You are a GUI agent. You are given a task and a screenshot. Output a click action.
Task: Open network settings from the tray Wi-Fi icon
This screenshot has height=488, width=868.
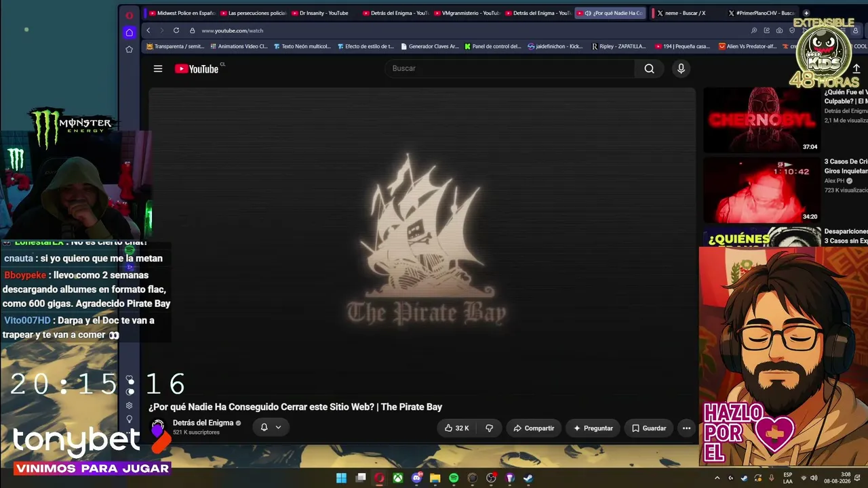coord(804,478)
